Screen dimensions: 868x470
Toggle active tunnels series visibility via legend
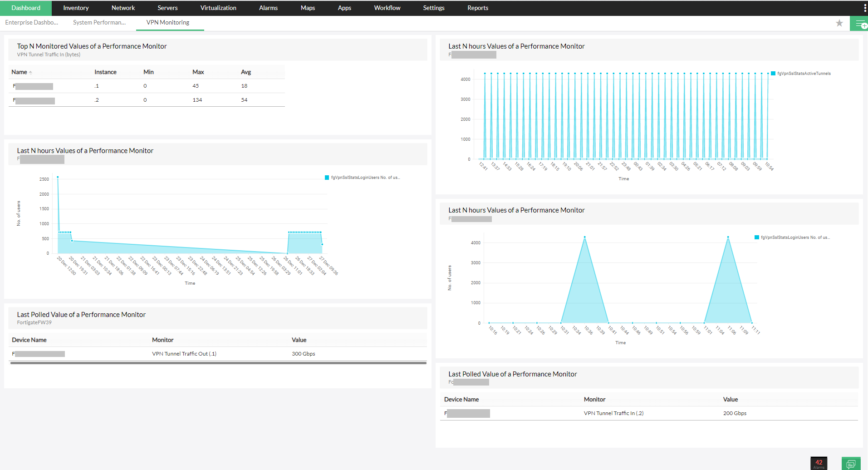pyautogui.click(x=801, y=73)
